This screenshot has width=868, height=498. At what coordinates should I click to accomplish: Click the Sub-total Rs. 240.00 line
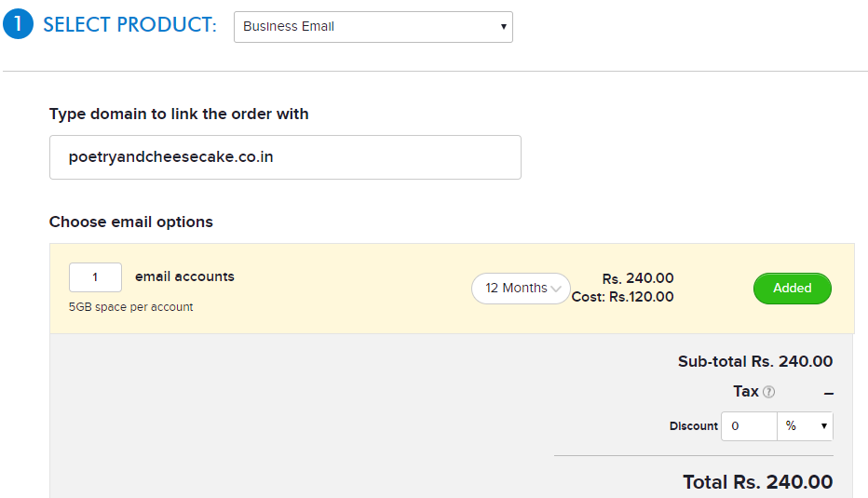(755, 361)
